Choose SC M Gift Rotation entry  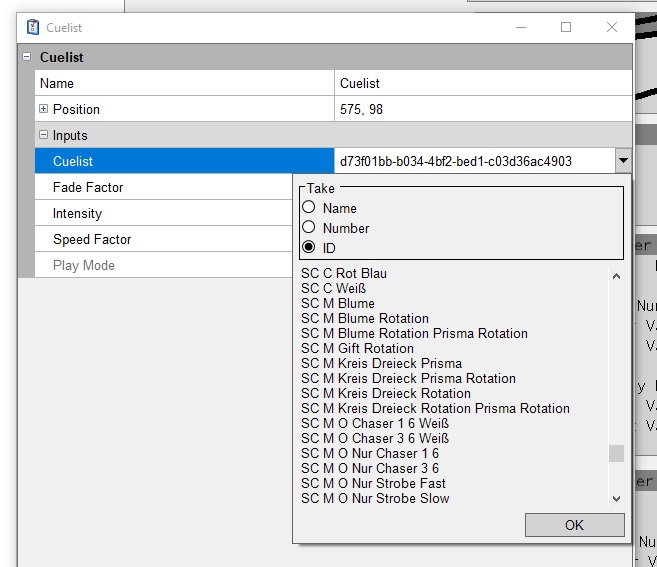[x=357, y=348]
